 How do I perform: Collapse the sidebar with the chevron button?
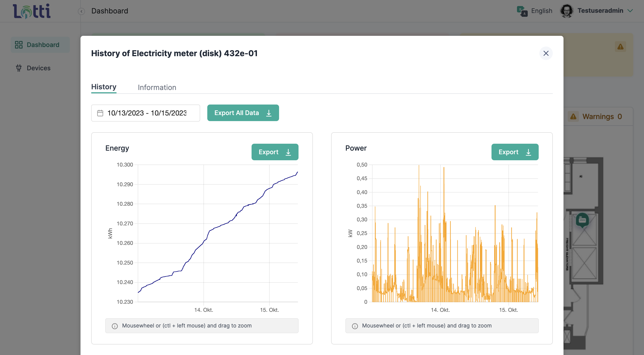coord(81,11)
